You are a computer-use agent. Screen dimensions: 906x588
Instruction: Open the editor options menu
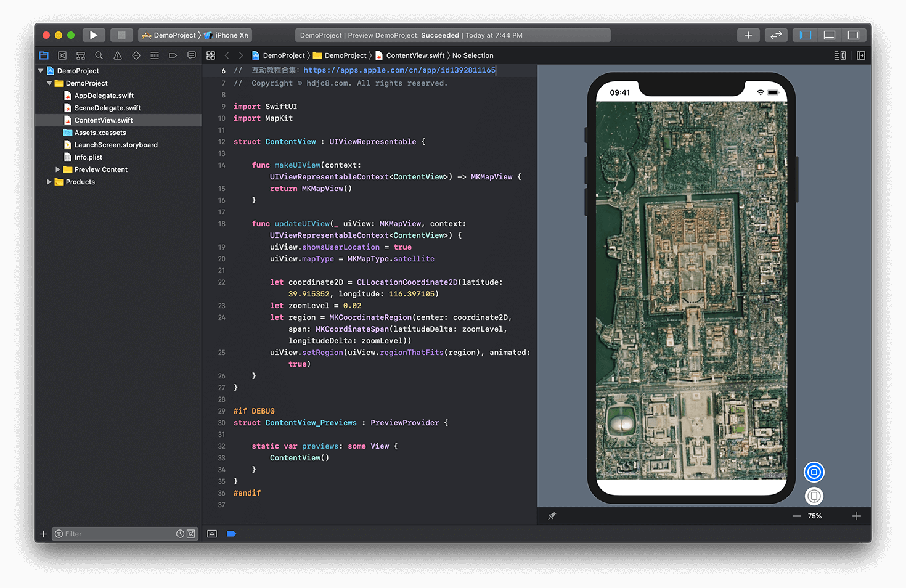[840, 55]
